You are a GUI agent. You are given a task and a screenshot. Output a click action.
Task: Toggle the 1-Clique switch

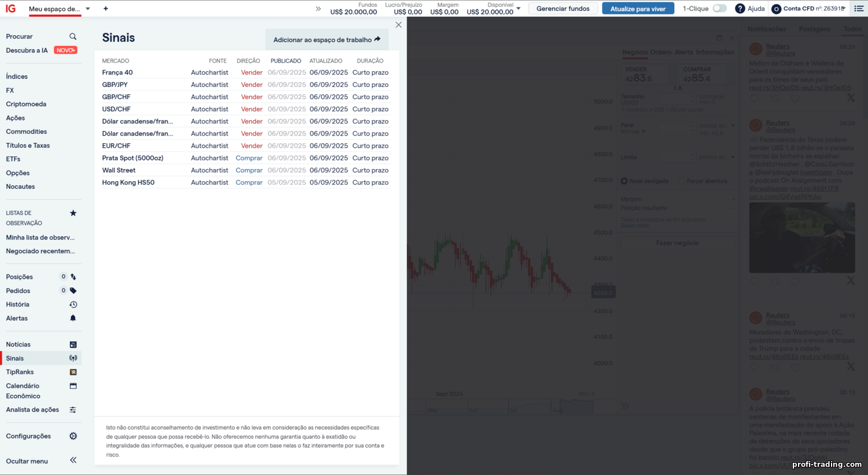pyautogui.click(x=719, y=9)
